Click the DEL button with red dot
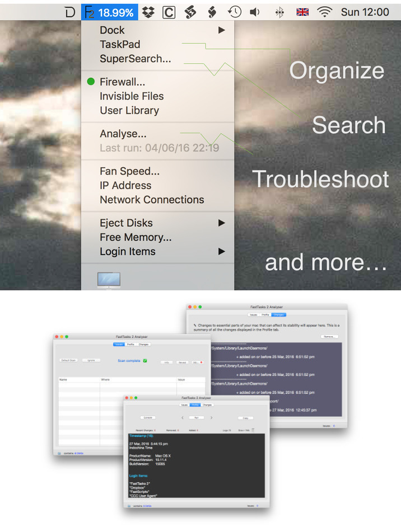The image size is (401, 532). [198, 362]
